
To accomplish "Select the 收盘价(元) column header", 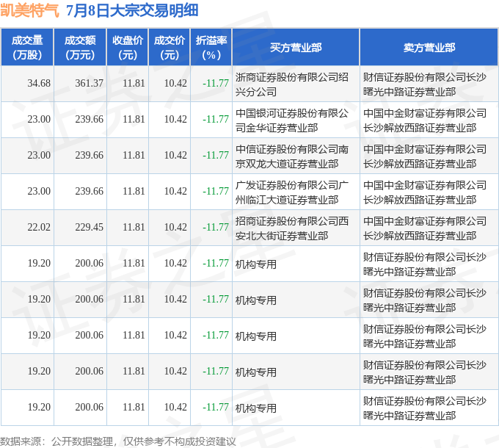I will (128, 47).
